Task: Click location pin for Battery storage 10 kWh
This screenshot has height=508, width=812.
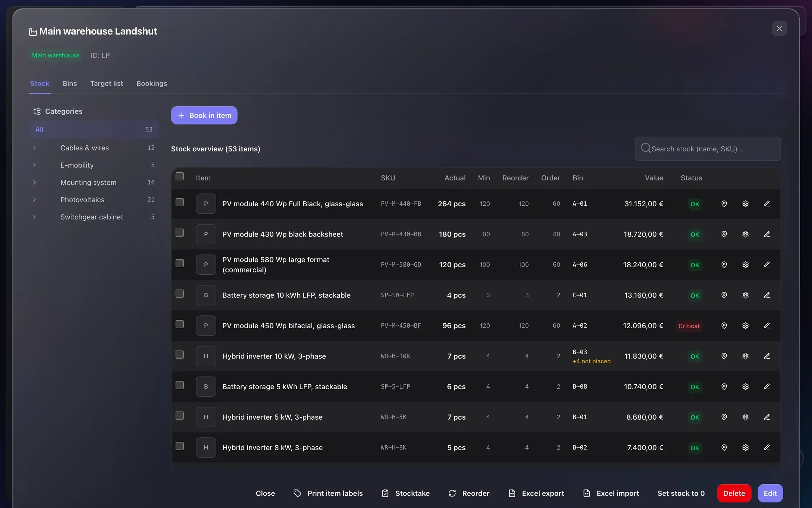Action: pos(724,295)
